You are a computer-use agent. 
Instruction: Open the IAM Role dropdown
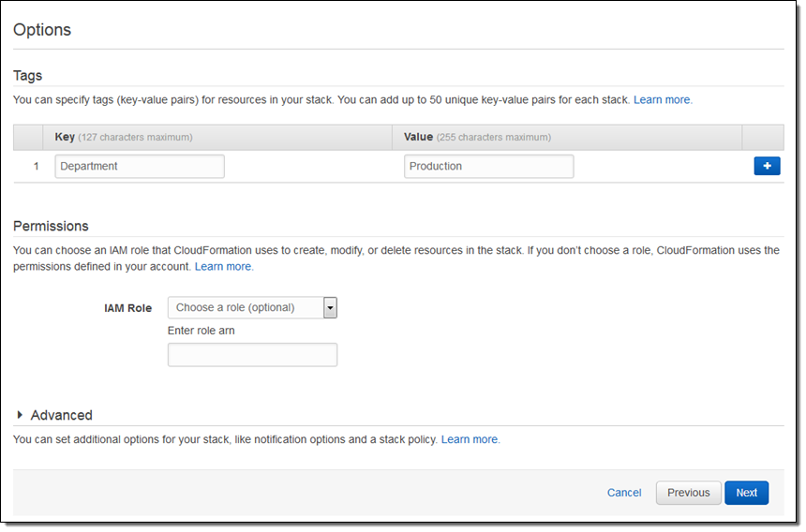252,307
